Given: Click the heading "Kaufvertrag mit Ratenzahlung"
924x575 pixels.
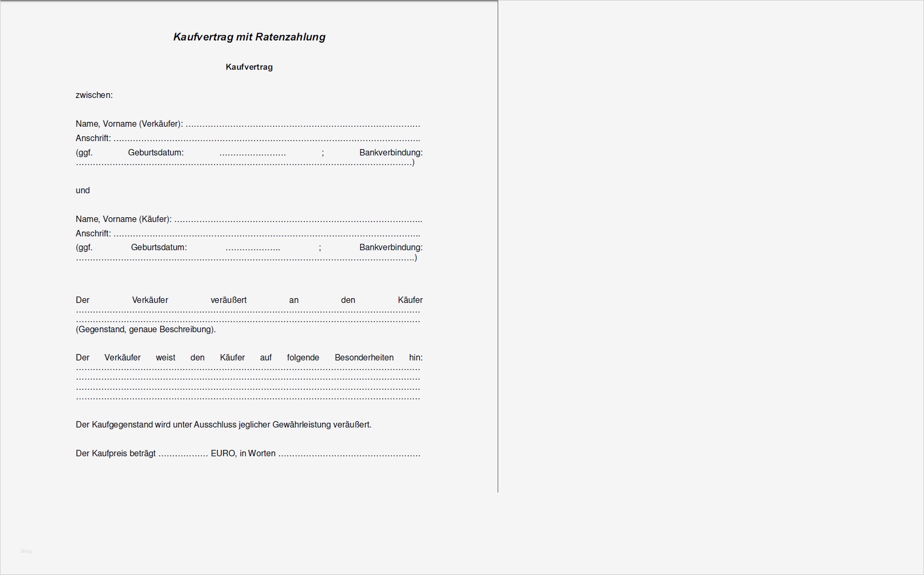Looking at the screenshot, I should pos(249,37).
